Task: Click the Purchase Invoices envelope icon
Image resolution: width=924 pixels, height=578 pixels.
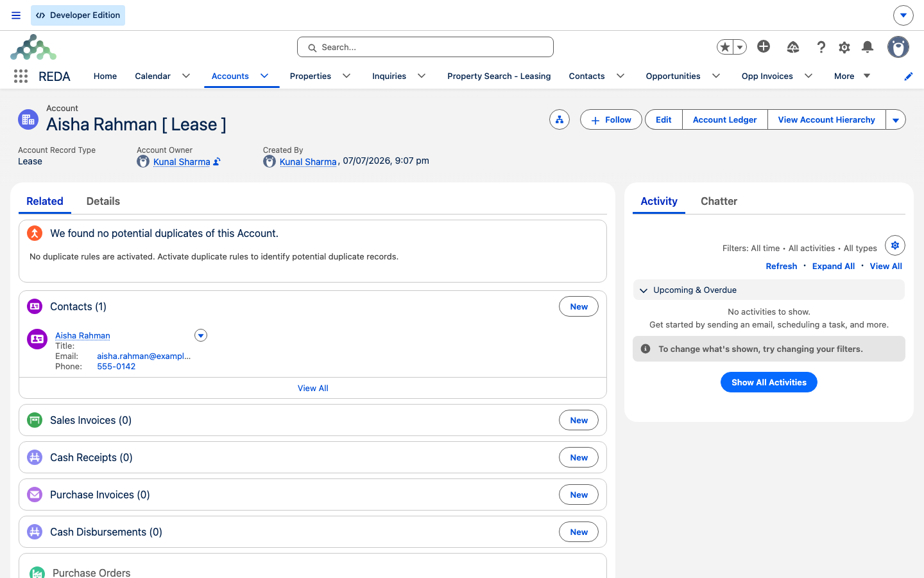Action: click(x=35, y=495)
